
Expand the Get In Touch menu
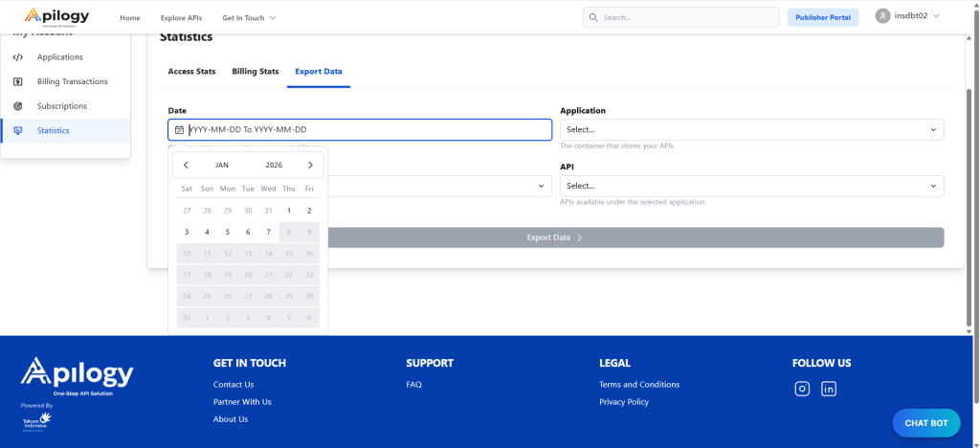(x=249, y=18)
